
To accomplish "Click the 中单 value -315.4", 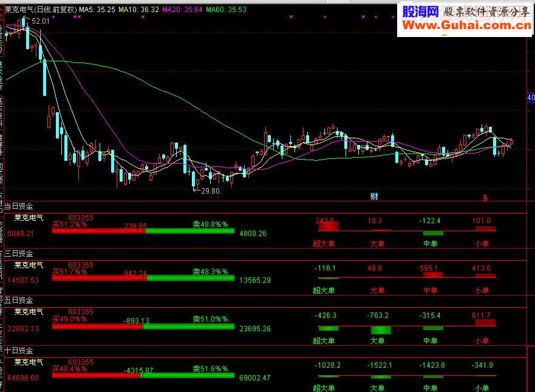I will pyautogui.click(x=430, y=316).
